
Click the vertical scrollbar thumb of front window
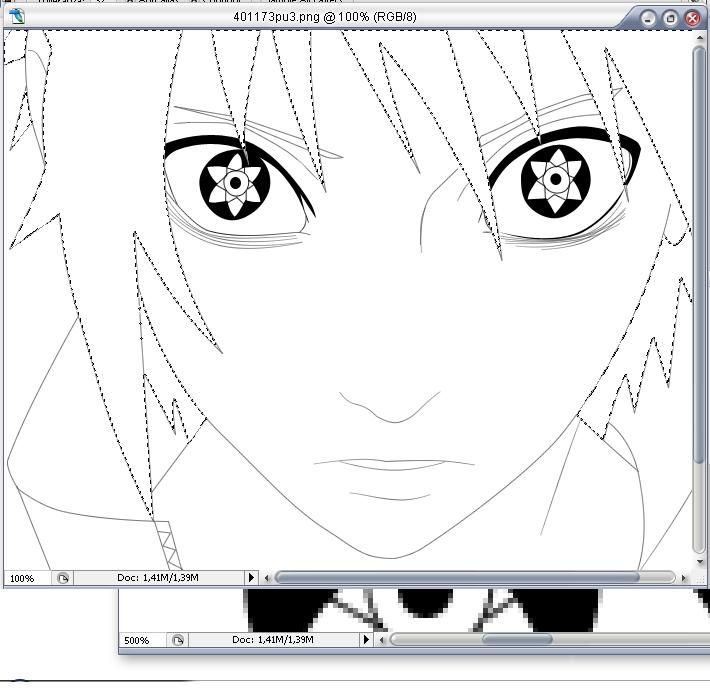pos(699,250)
